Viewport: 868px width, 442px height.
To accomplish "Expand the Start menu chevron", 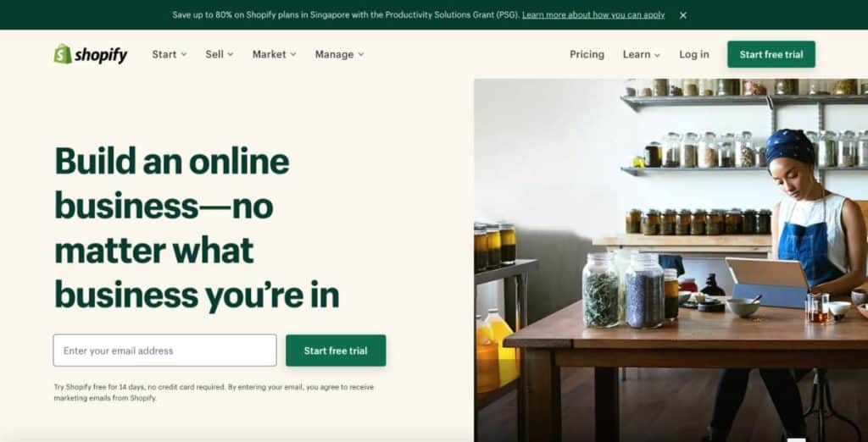I will 184,54.
